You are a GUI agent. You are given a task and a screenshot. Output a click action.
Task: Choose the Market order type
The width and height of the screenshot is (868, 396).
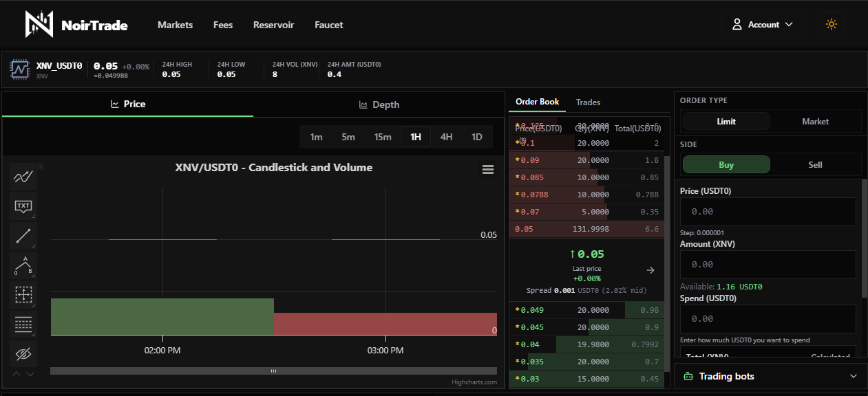(x=815, y=121)
